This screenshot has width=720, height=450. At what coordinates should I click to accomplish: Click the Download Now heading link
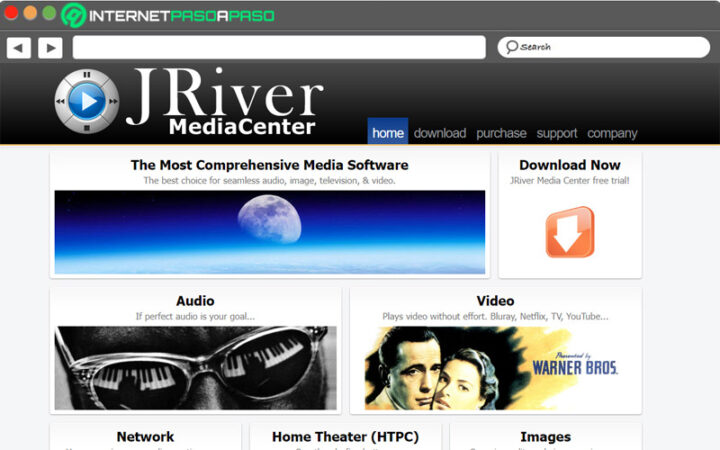pyautogui.click(x=569, y=165)
